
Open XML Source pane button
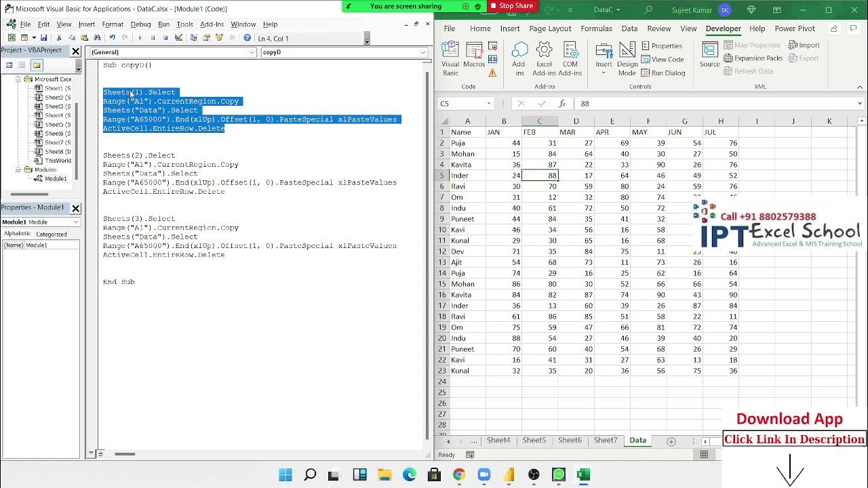(x=710, y=54)
